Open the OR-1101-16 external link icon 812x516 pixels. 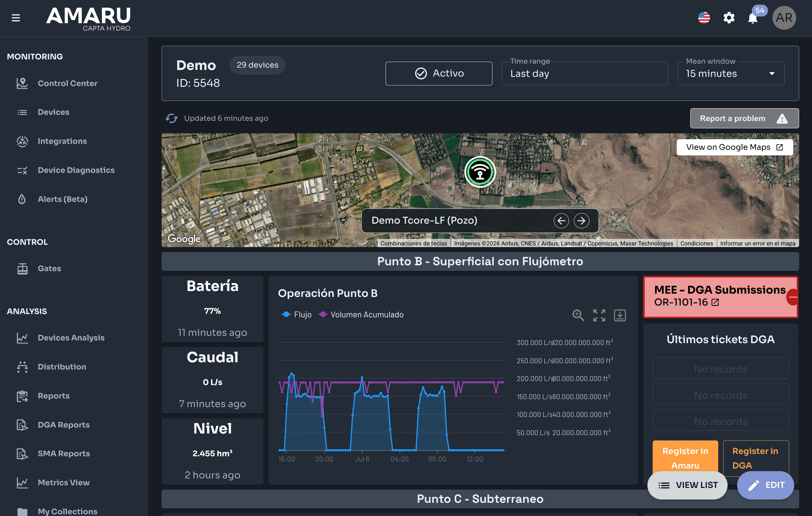point(715,302)
